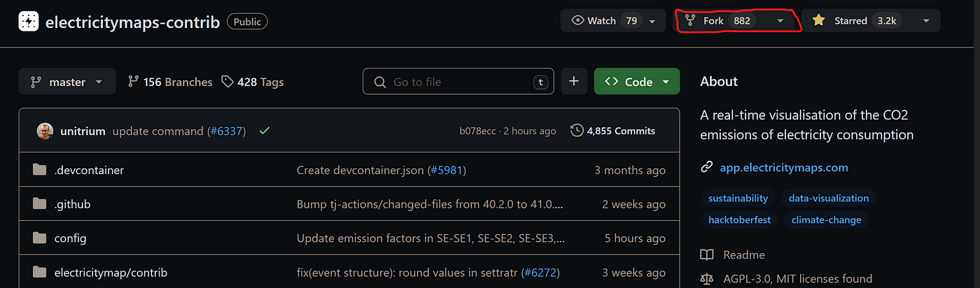View the 156 Branches link
The image size is (980, 288).
[x=170, y=82]
